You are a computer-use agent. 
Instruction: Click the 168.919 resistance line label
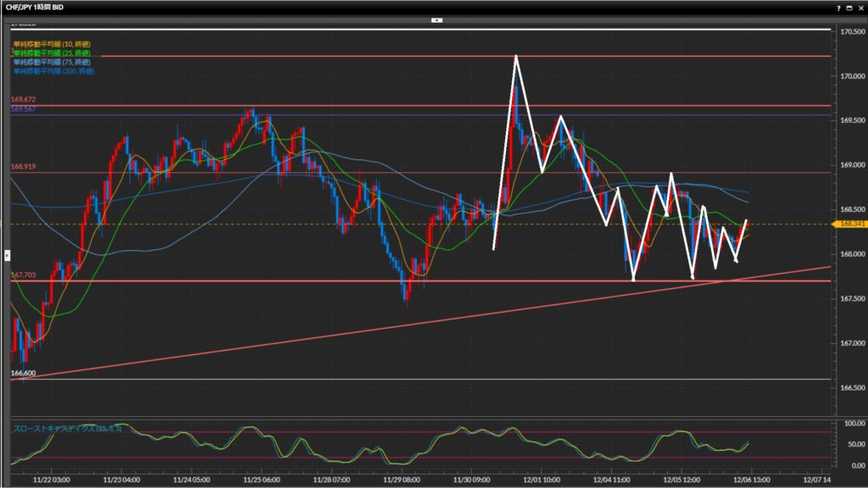click(23, 167)
